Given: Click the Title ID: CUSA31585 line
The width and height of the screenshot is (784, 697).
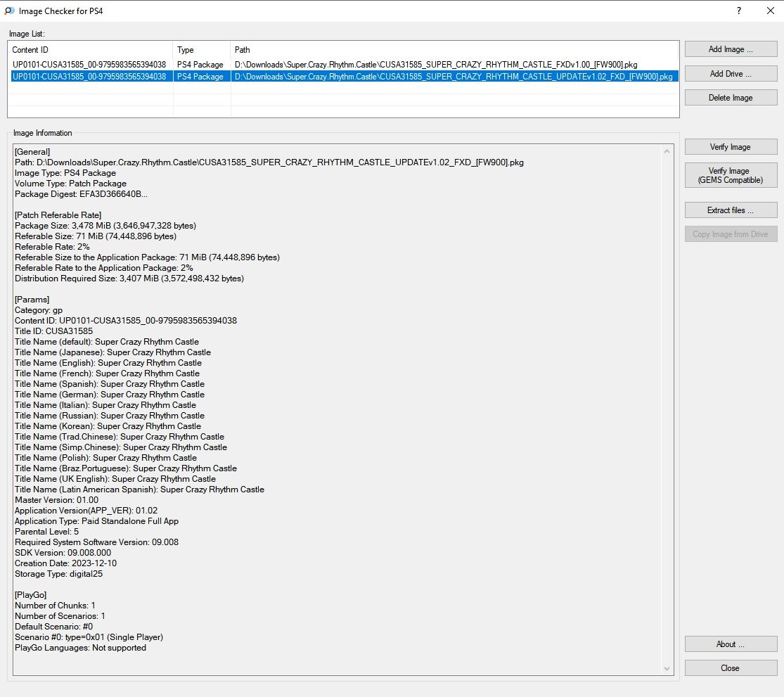Looking at the screenshot, I should click(53, 331).
